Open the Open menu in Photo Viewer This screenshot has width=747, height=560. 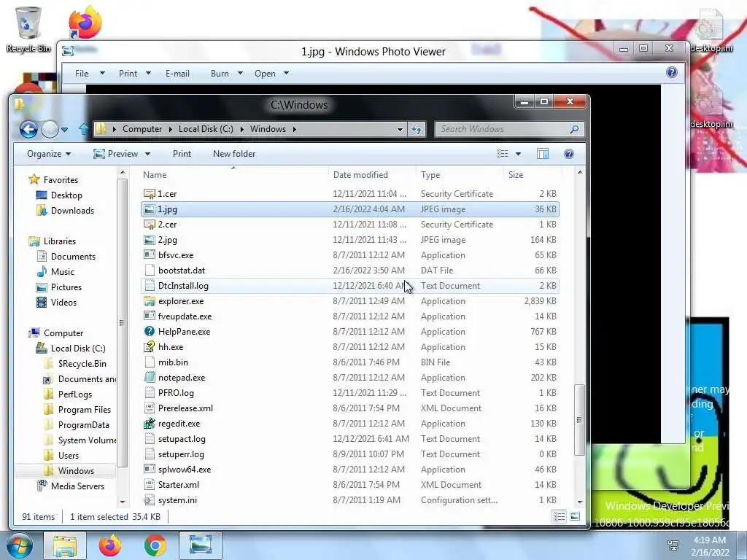(x=271, y=74)
